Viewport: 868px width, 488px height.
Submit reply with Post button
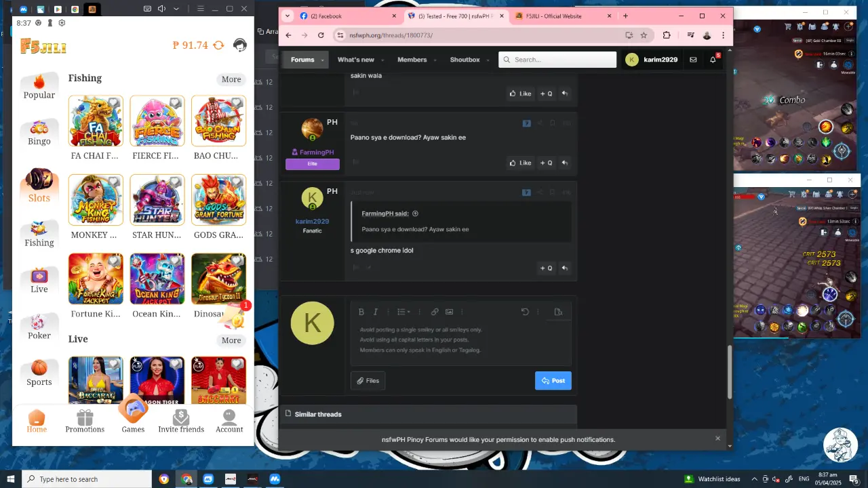(553, 381)
